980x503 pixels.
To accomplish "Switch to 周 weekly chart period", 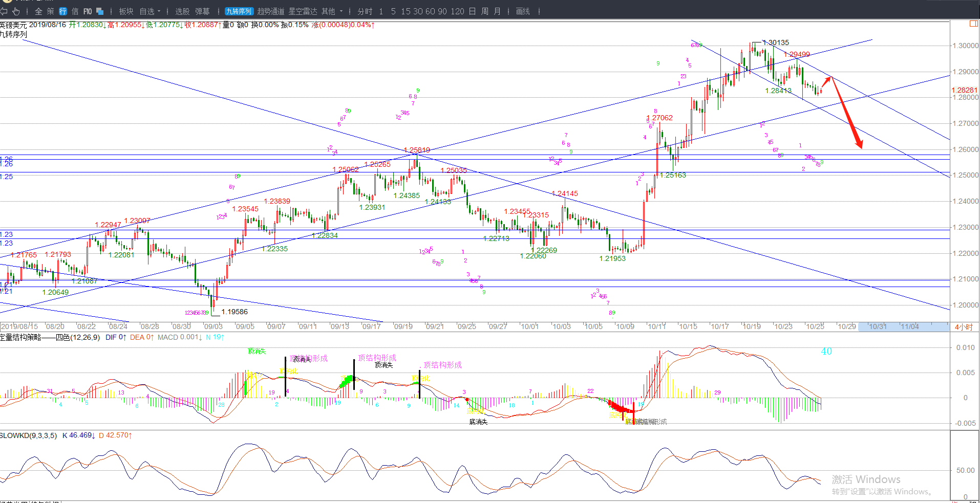I will tap(484, 11).
